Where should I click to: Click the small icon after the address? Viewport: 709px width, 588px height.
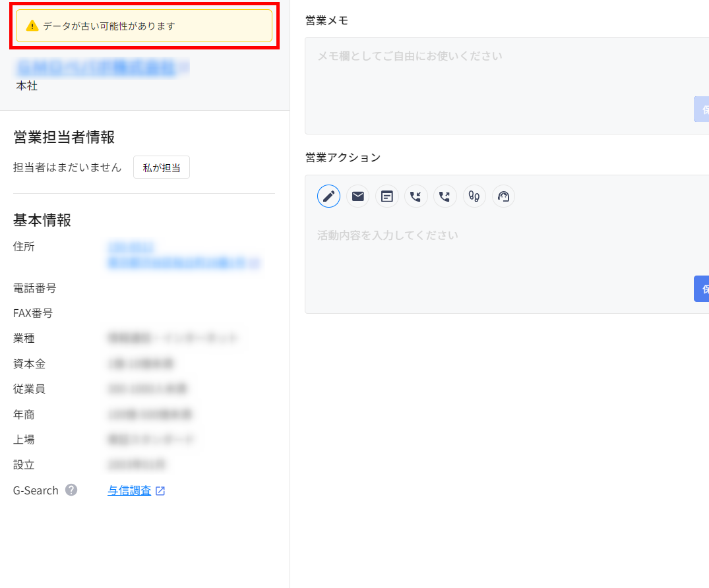(x=254, y=263)
